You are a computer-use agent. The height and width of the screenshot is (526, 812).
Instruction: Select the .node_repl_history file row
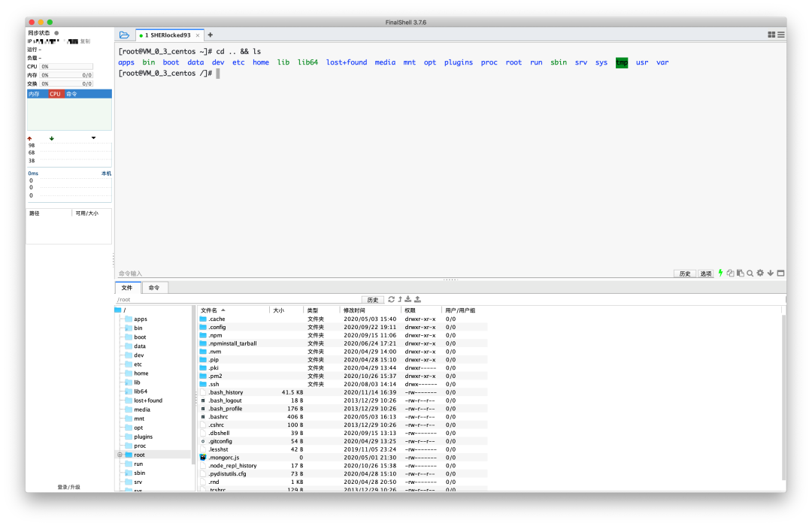pos(343,465)
